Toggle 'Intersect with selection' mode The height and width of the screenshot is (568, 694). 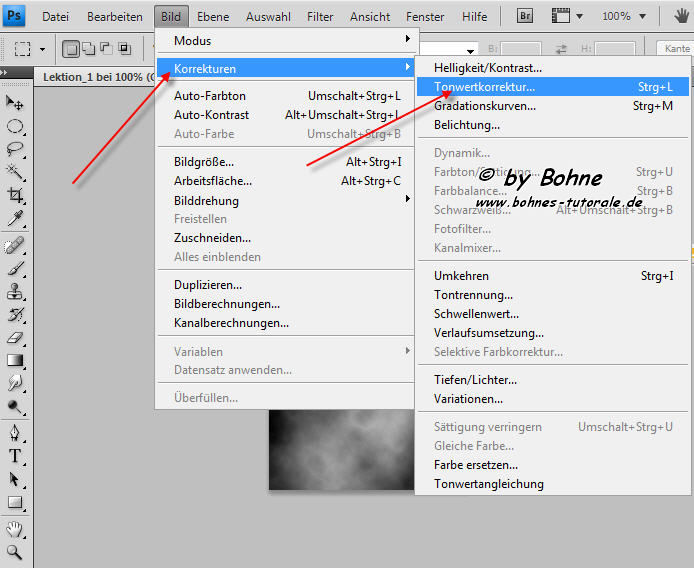pos(124,48)
